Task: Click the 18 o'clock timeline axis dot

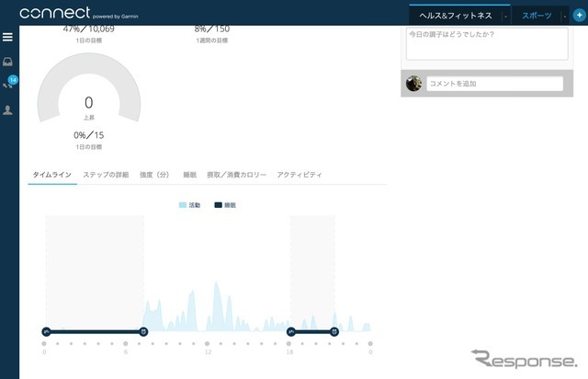Action: [288, 344]
